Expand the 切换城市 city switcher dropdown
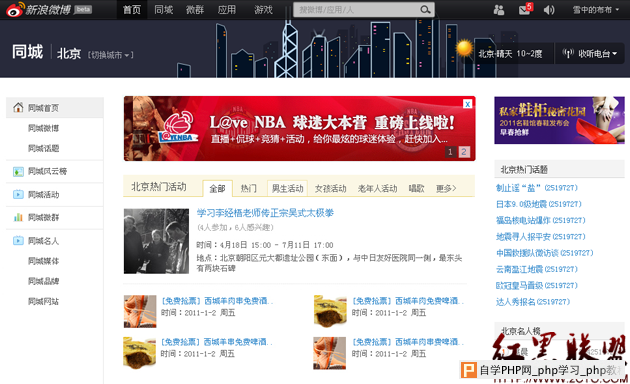 coord(110,55)
